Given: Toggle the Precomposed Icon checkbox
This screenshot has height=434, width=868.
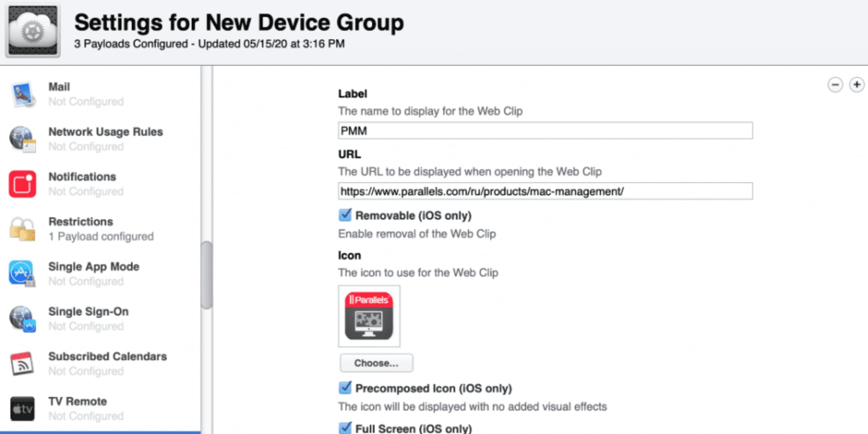Looking at the screenshot, I should click(x=345, y=388).
